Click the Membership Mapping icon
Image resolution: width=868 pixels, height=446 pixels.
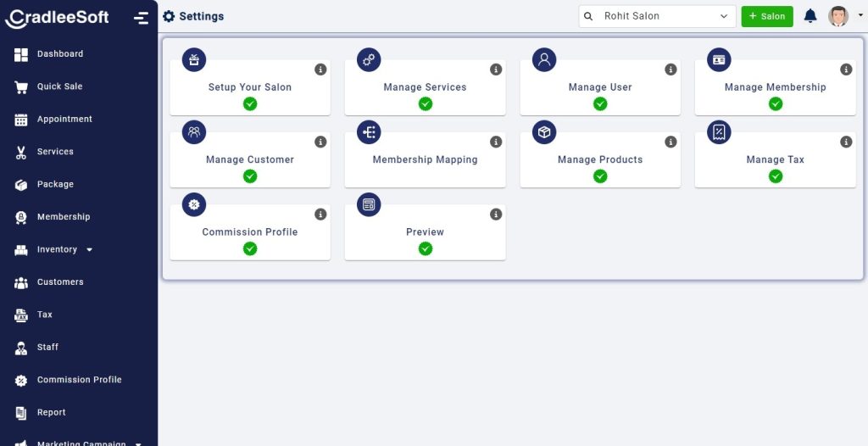[x=369, y=132]
